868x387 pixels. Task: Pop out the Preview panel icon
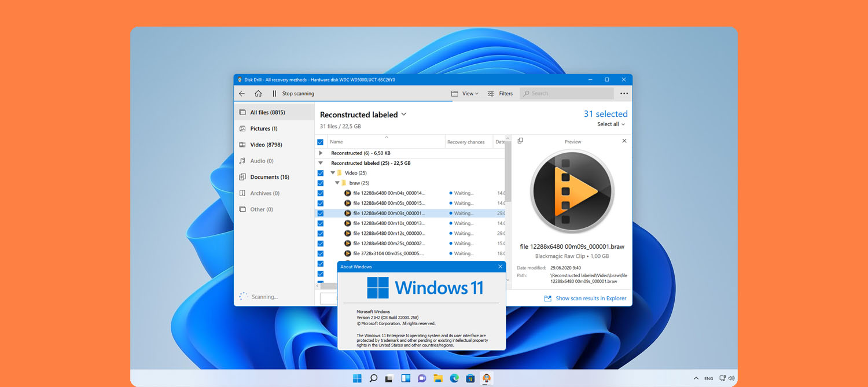point(520,141)
